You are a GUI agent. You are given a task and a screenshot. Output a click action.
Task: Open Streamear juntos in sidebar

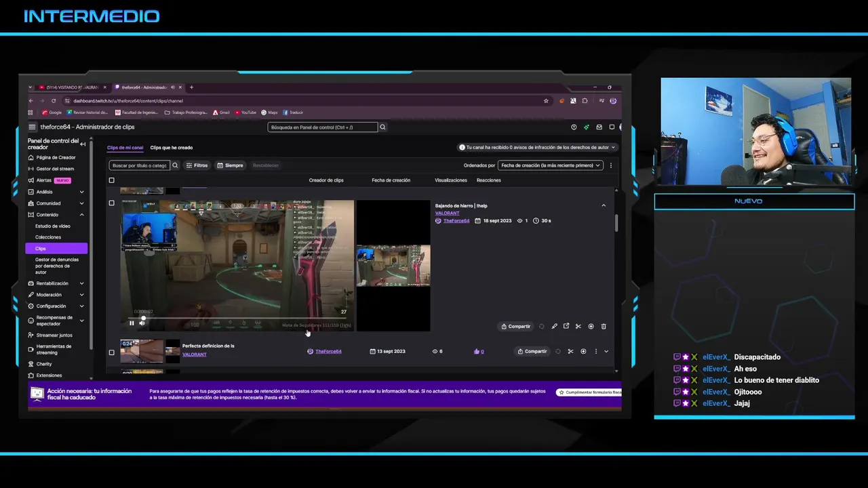click(x=54, y=335)
